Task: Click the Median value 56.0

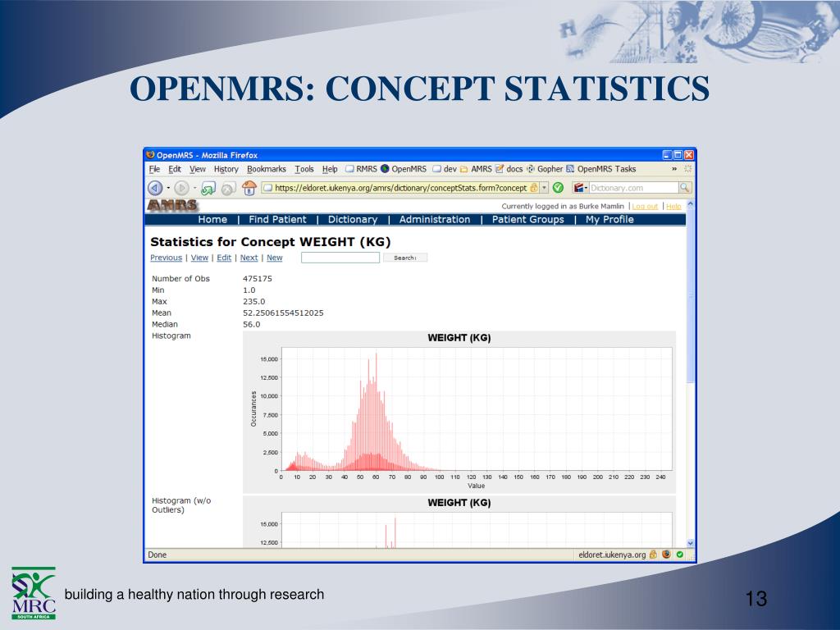Action: (x=251, y=324)
